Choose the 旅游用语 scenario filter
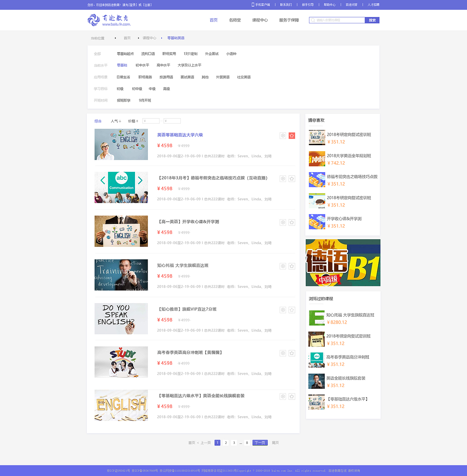The image size is (467, 476). (166, 77)
